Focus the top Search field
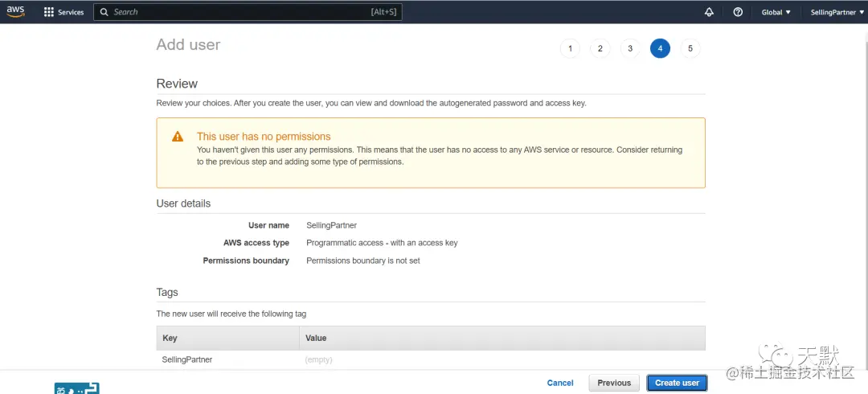868x394 pixels. (248, 12)
